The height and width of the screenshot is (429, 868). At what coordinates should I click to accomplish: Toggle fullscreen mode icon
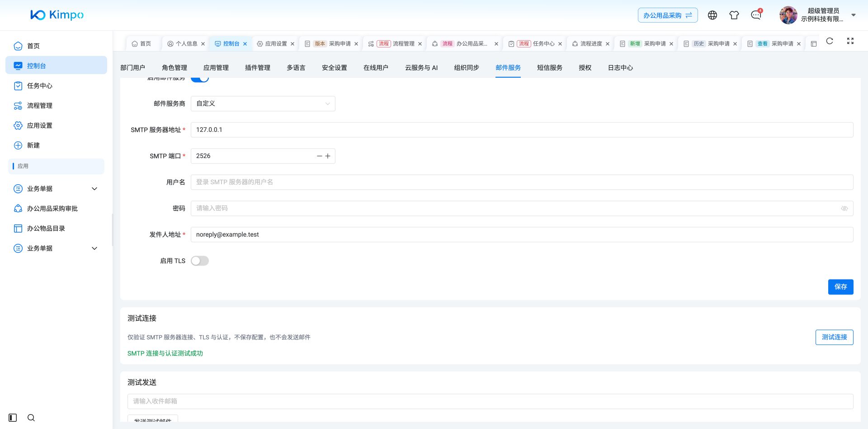coord(850,41)
